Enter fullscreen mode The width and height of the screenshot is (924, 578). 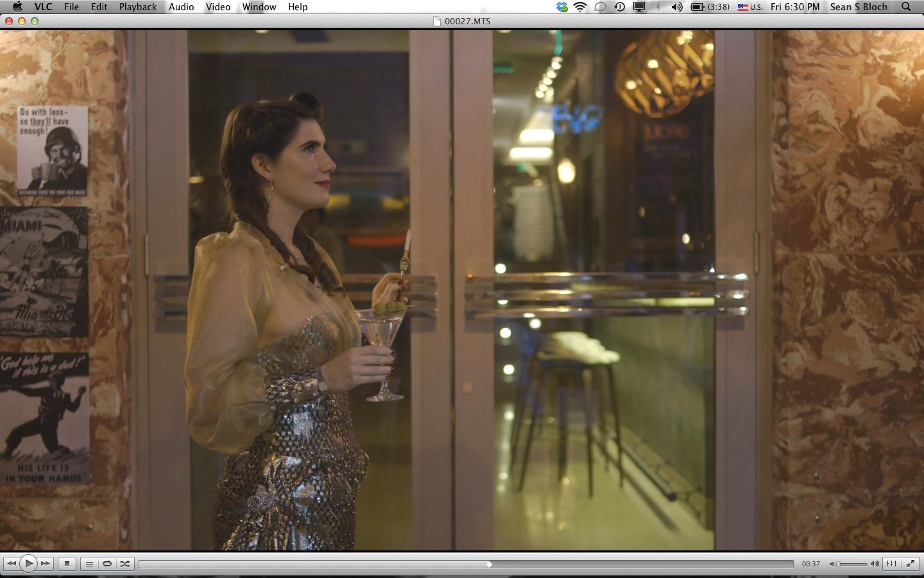coord(911,564)
